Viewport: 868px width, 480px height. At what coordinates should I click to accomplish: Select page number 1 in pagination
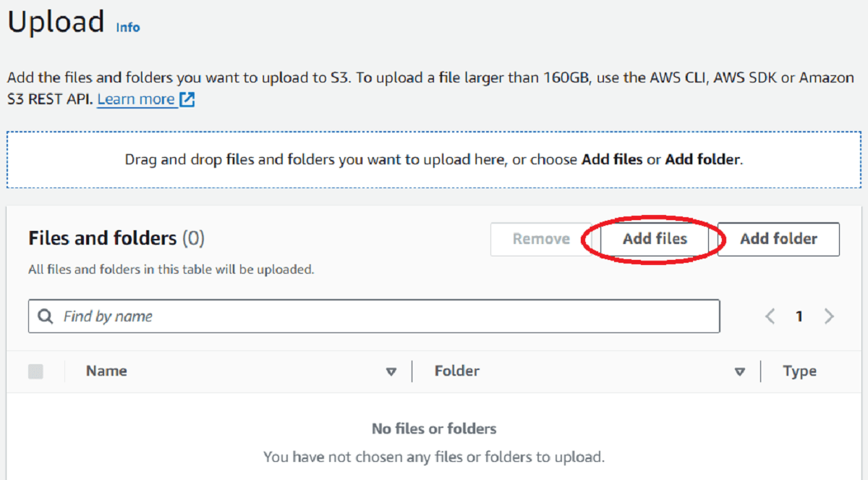pyautogui.click(x=799, y=316)
